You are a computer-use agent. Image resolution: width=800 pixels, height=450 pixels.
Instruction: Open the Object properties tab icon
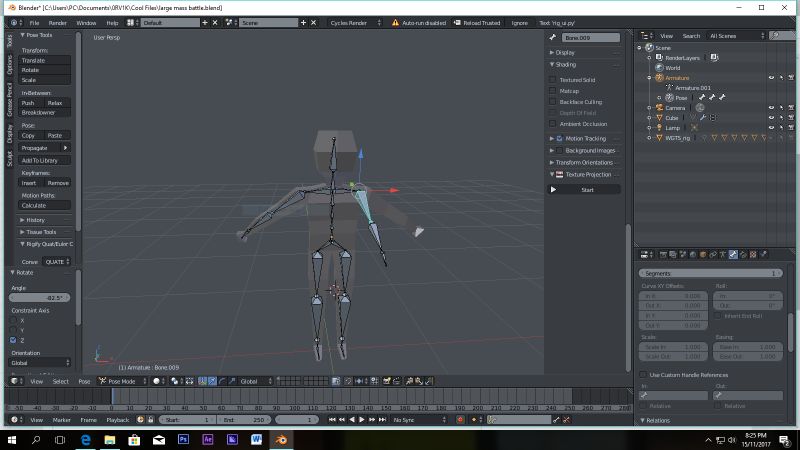(x=703, y=254)
